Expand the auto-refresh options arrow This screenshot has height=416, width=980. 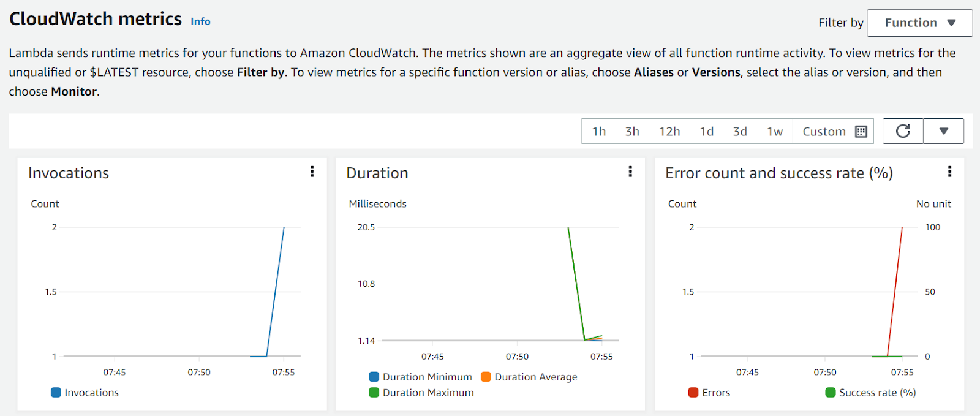coord(943,130)
